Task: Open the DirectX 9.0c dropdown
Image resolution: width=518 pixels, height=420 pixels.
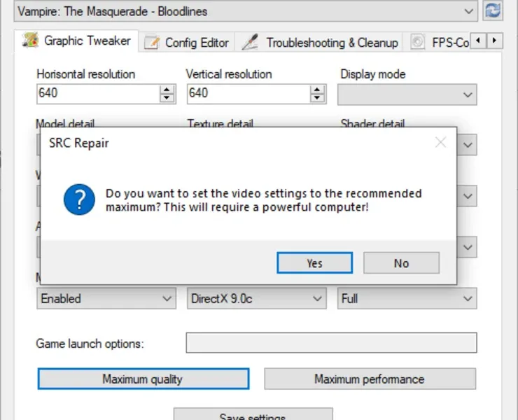Action: click(257, 299)
